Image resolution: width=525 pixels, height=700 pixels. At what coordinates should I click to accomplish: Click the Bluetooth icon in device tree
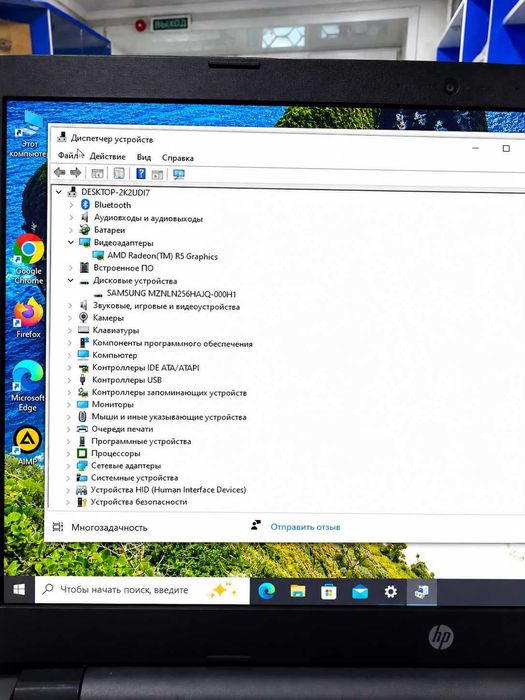pyautogui.click(x=85, y=204)
